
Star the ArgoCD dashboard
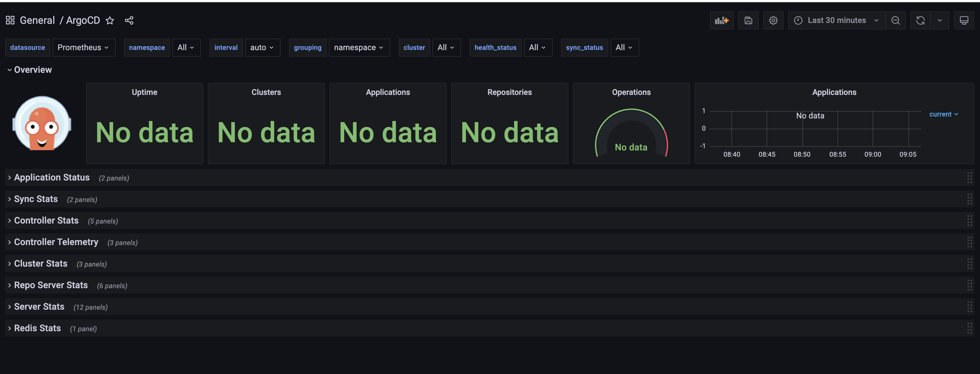coord(110,21)
